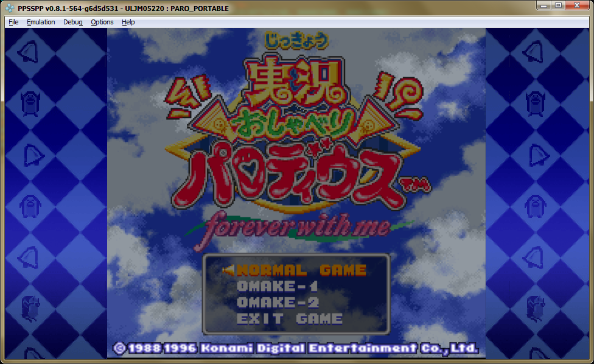Click the Konami Digital Entertainment copyright text
The image size is (594, 364).
coord(295,348)
